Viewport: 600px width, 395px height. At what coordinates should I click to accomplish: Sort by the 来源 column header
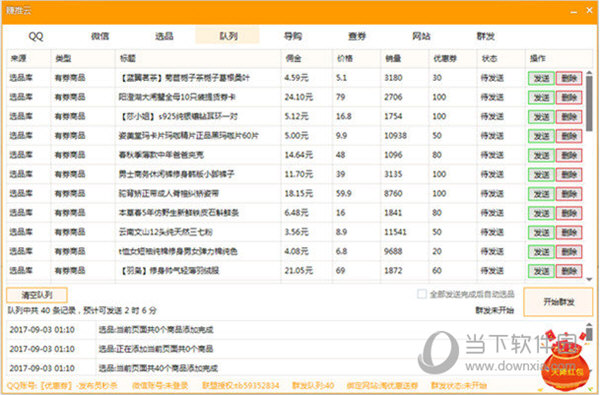pyautogui.click(x=18, y=59)
